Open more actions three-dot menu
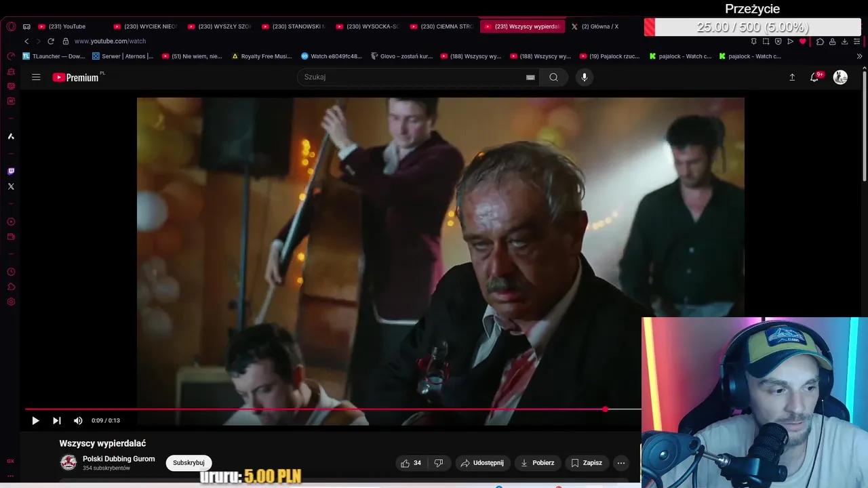 pyautogui.click(x=620, y=463)
